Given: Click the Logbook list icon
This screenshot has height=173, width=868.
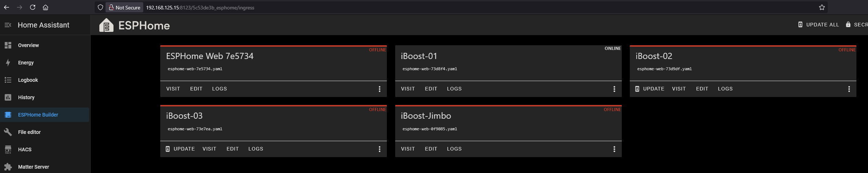Looking at the screenshot, I should coord(8,80).
